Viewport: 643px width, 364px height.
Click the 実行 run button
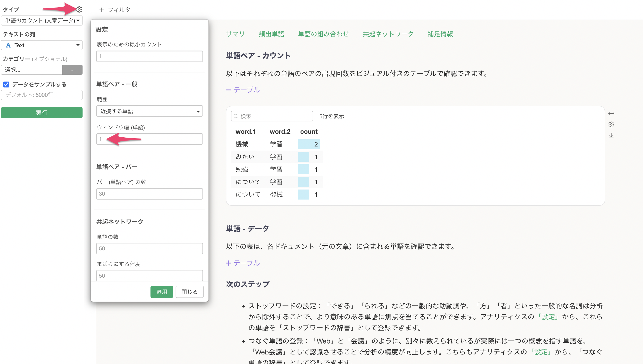pos(42,113)
